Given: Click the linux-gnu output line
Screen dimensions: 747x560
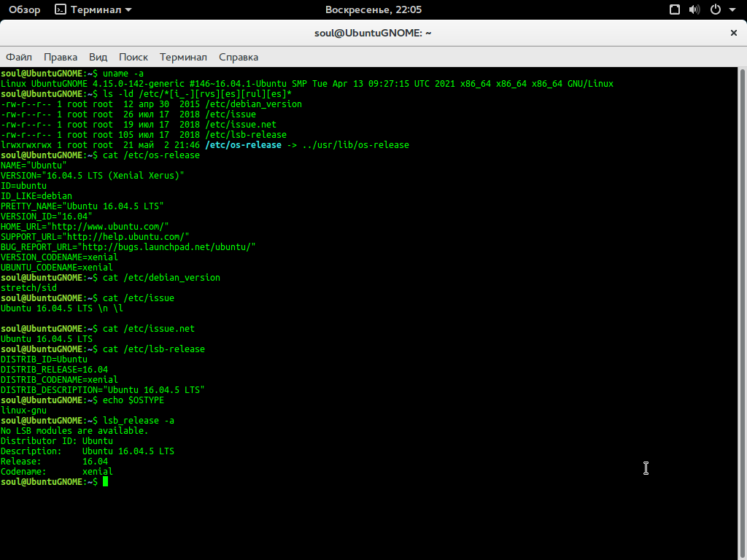Looking at the screenshot, I should pyautogui.click(x=24, y=411).
